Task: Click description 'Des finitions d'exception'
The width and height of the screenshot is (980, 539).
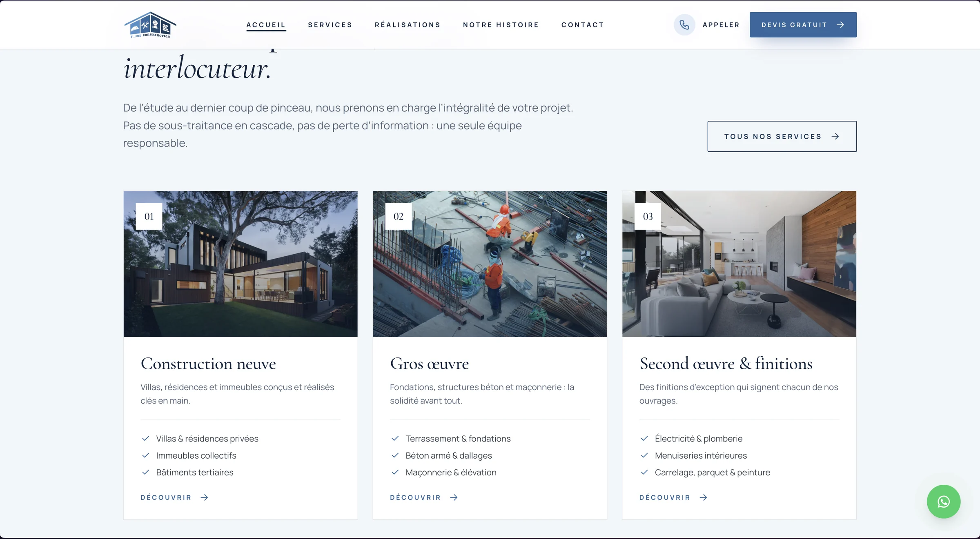Action: 739,394
